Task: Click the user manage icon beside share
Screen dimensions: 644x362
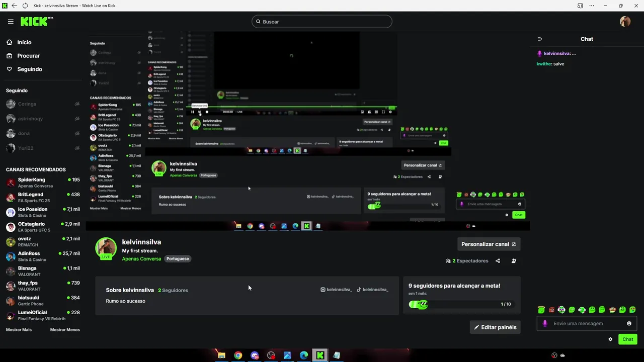Action: point(514,261)
